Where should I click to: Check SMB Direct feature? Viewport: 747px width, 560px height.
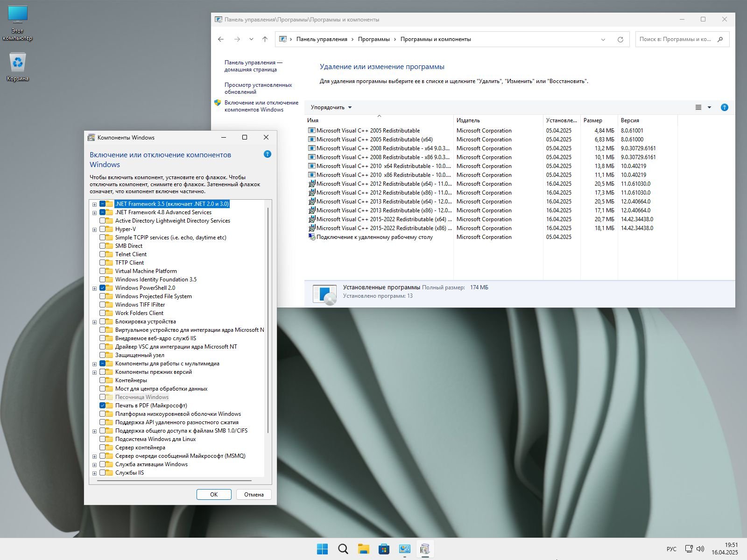pyautogui.click(x=102, y=246)
